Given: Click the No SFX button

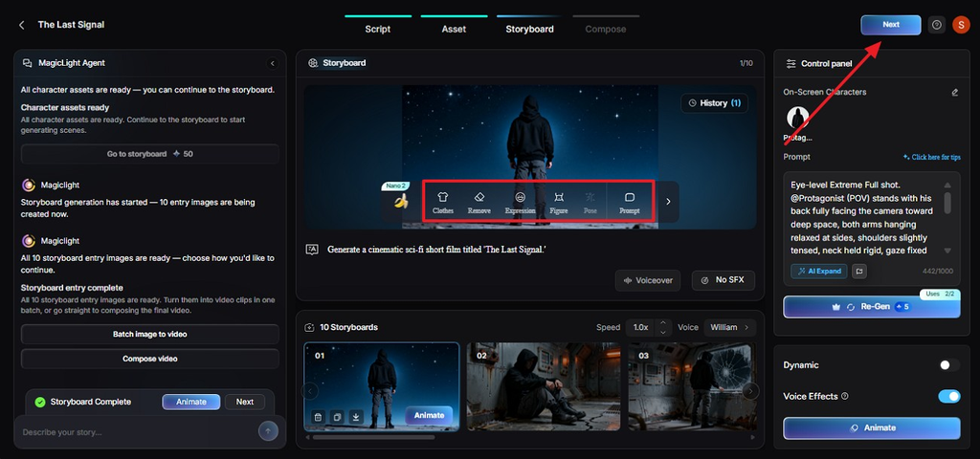Looking at the screenshot, I should pos(724,280).
